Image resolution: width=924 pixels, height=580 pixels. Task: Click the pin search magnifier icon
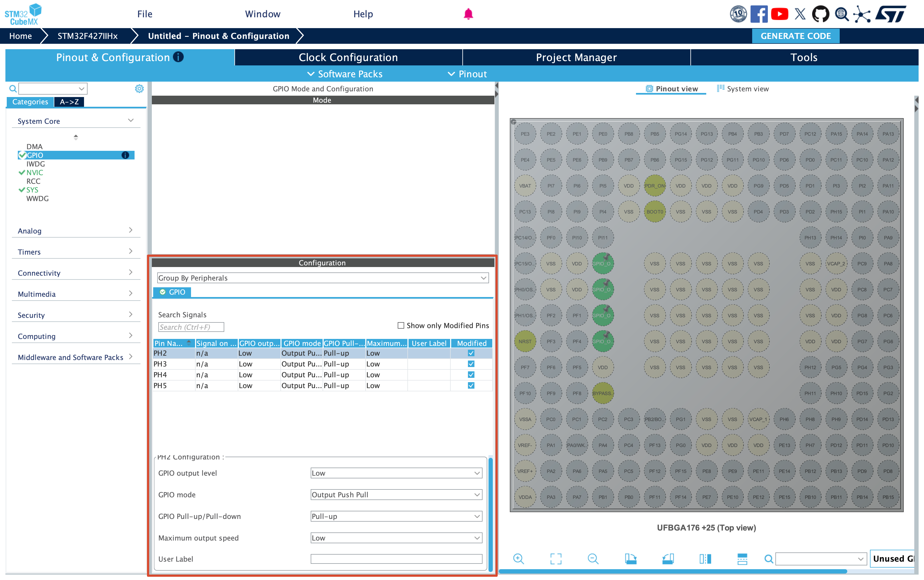pyautogui.click(x=769, y=559)
